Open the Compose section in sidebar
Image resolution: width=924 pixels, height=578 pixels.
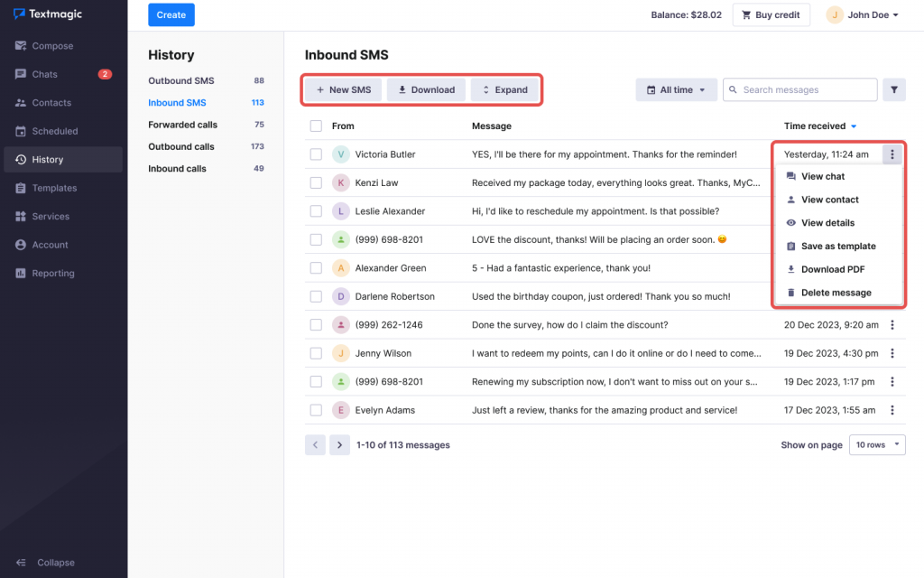pos(52,46)
